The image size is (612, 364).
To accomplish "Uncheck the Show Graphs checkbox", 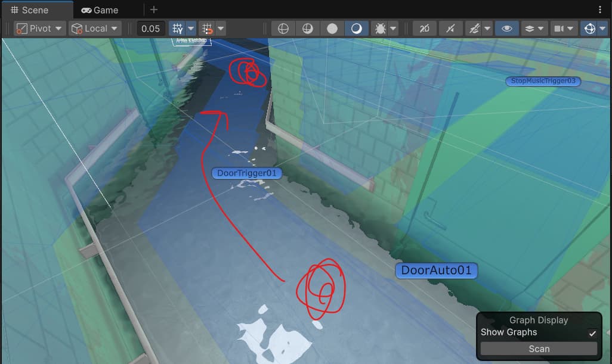I will pyautogui.click(x=592, y=333).
